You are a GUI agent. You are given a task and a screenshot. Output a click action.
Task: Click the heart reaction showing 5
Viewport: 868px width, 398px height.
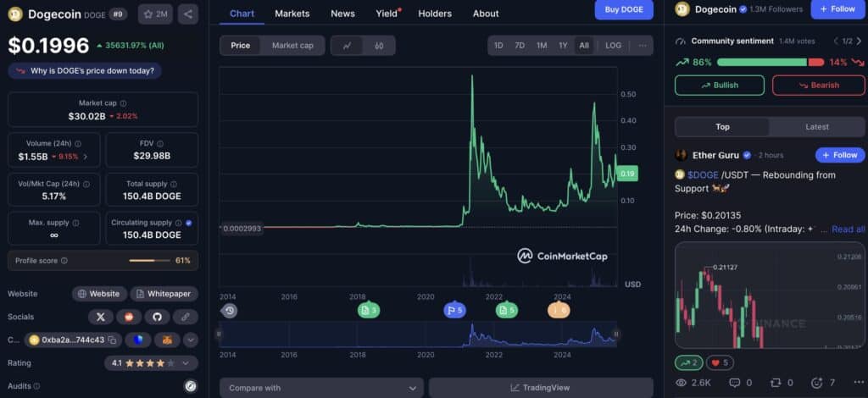(721, 362)
